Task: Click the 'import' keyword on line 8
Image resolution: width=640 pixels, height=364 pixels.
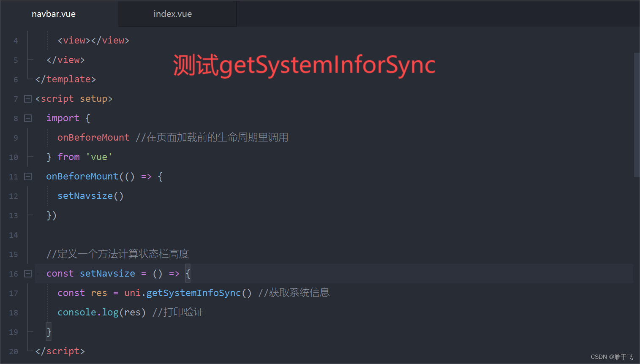Action: (x=63, y=118)
